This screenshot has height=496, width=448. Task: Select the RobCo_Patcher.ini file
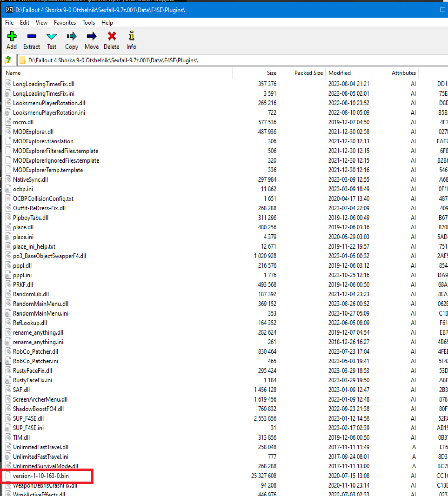click(35, 361)
